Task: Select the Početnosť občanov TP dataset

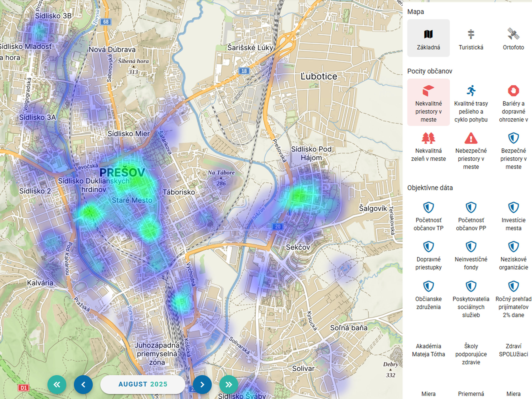Action: click(x=428, y=217)
